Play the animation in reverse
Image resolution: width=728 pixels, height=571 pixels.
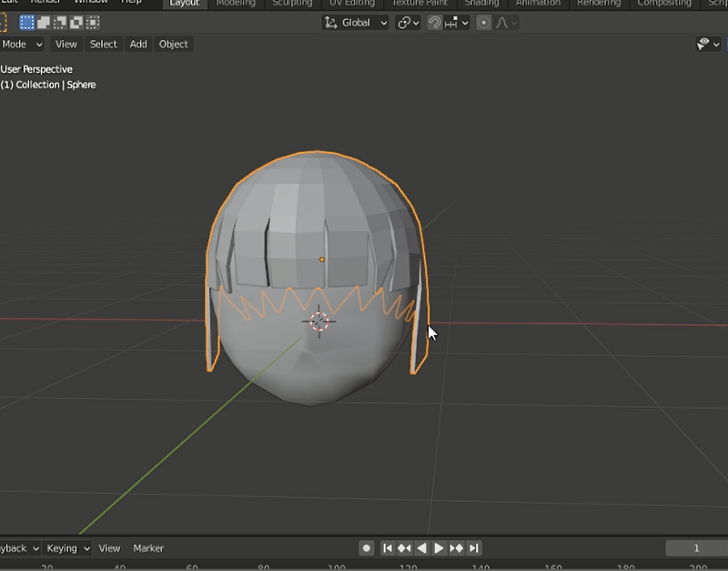[421, 548]
